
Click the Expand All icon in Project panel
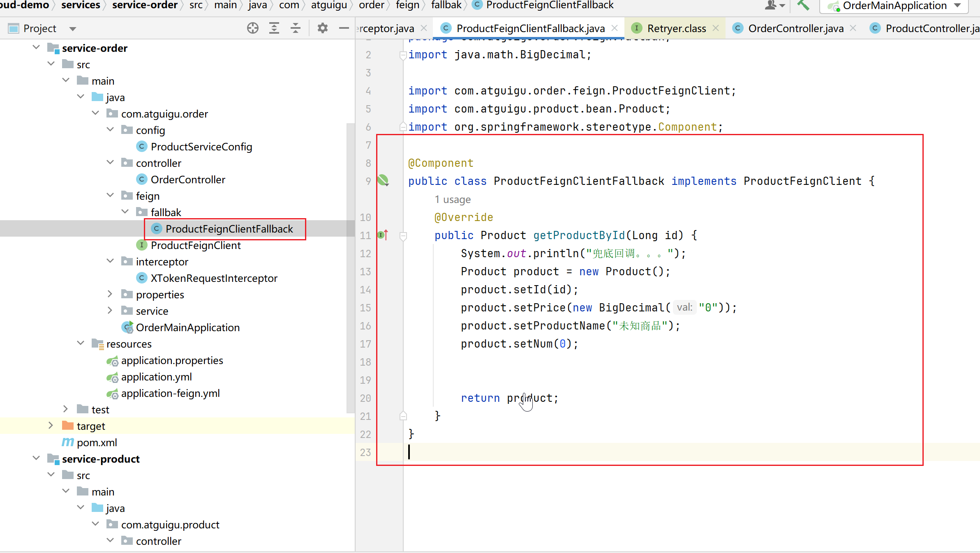point(274,28)
